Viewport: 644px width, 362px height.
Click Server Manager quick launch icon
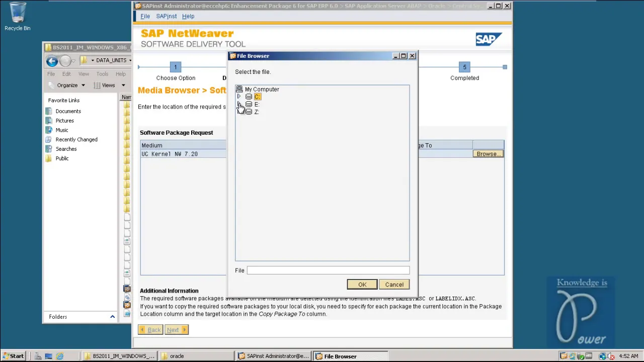[x=38, y=356]
